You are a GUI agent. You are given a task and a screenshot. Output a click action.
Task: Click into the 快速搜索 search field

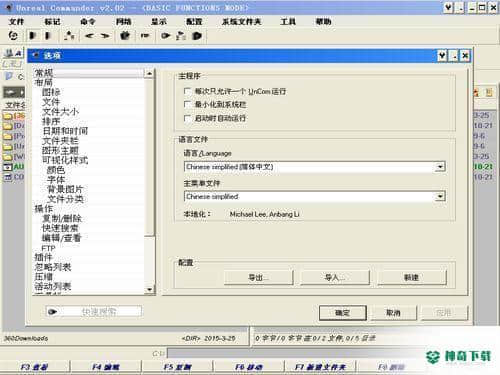[99, 312]
